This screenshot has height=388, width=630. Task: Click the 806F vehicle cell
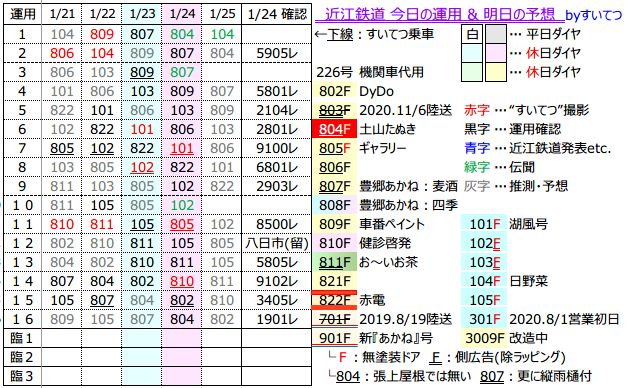click(x=335, y=167)
